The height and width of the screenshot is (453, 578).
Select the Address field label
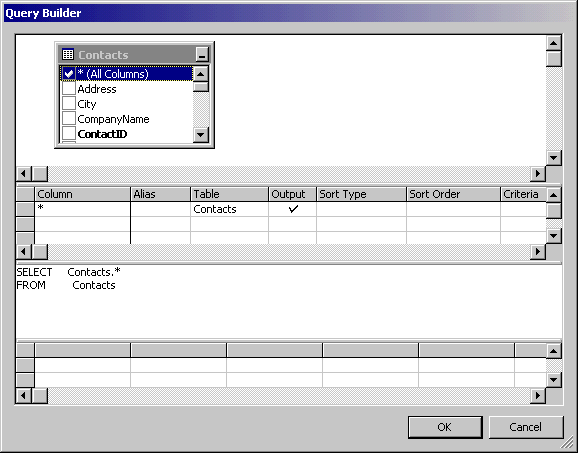pos(97,89)
